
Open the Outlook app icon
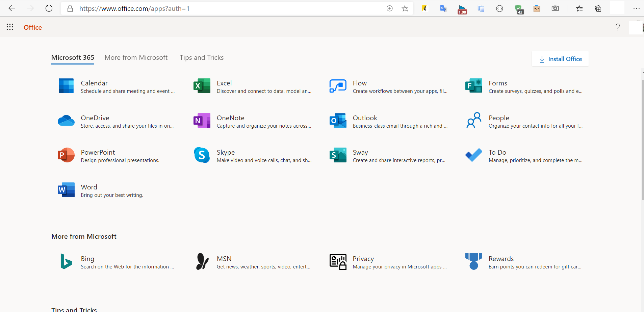coord(338,121)
